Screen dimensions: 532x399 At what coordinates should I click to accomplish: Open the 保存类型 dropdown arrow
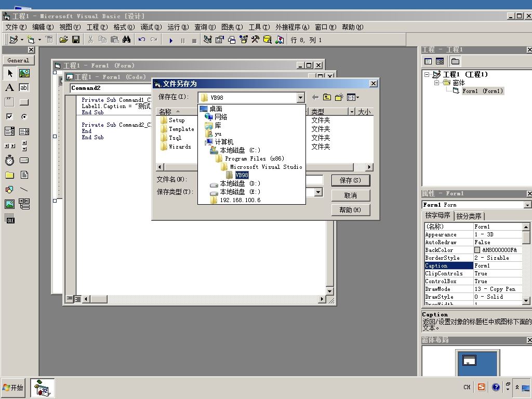point(318,192)
